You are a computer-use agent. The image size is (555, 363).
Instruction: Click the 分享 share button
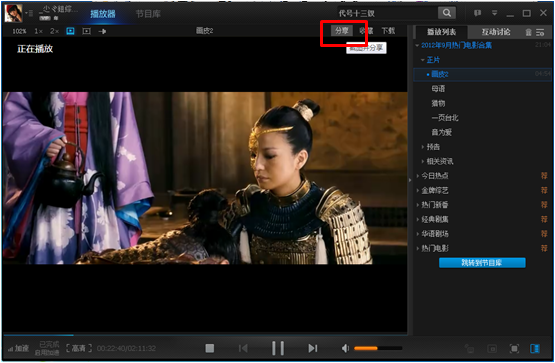coord(342,31)
